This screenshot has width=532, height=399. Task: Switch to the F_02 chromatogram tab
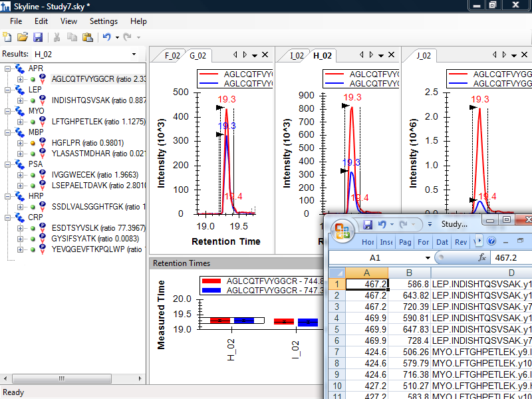172,56
